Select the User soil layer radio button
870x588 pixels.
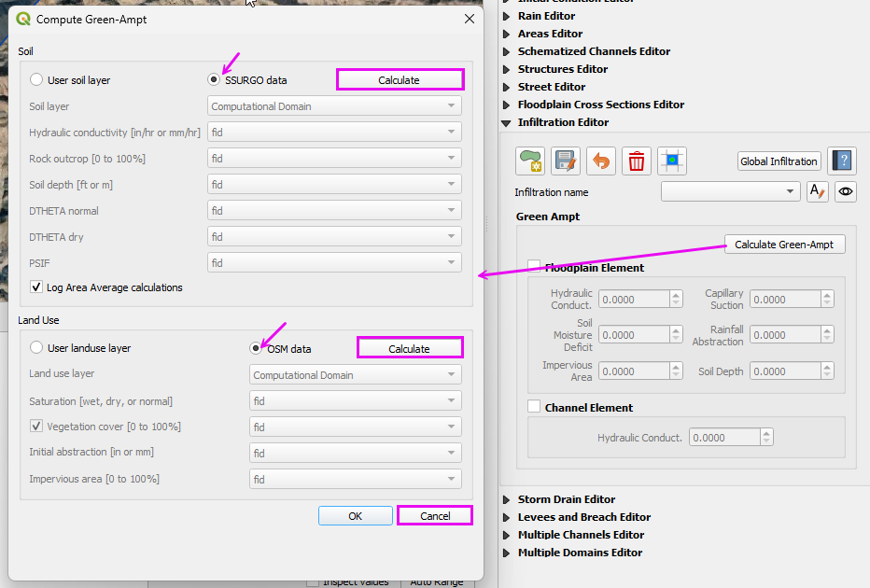point(36,80)
